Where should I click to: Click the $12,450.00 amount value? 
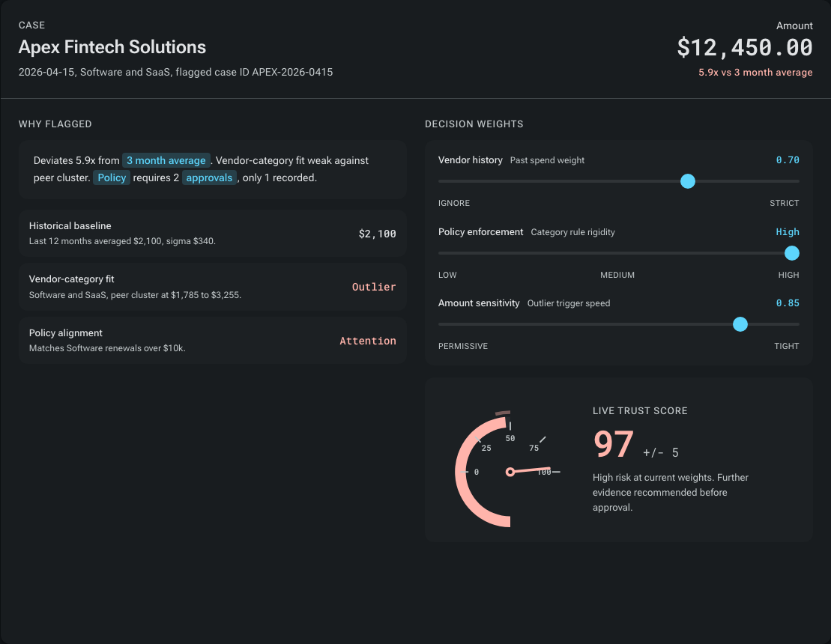745,47
